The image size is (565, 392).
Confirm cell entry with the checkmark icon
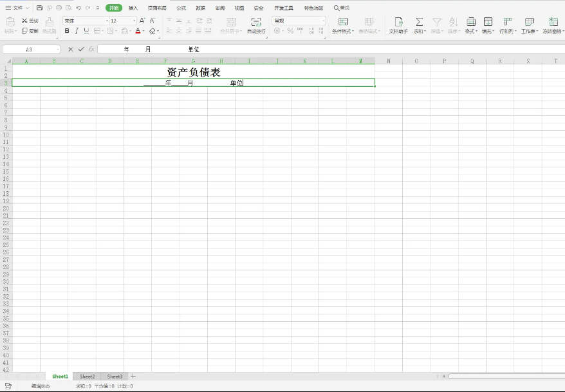81,49
